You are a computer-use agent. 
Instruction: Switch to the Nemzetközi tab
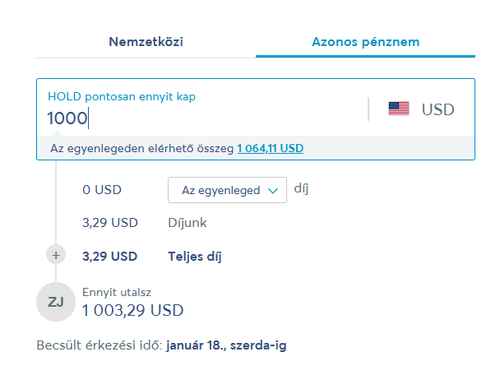tap(146, 42)
